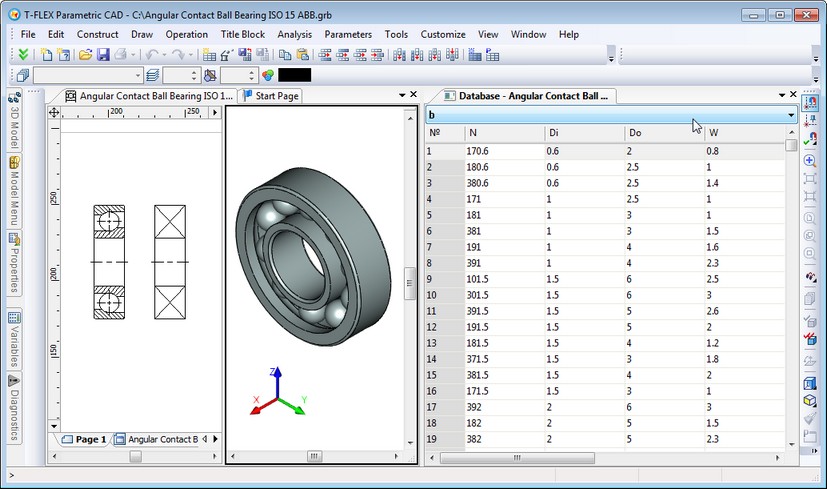Click the New document icon
827x489 pixels.
tap(46, 55)
